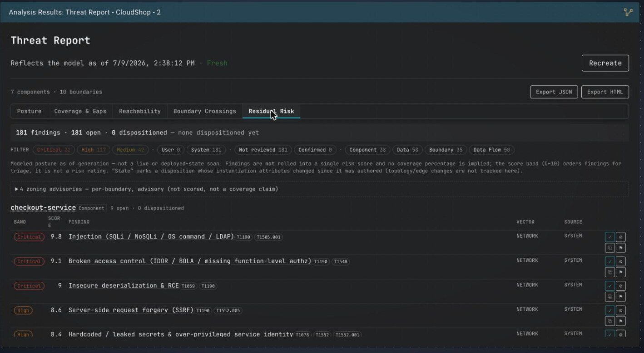644x353 pixels.
Task: Open Broken access control finding
Action: click(190, 261)
